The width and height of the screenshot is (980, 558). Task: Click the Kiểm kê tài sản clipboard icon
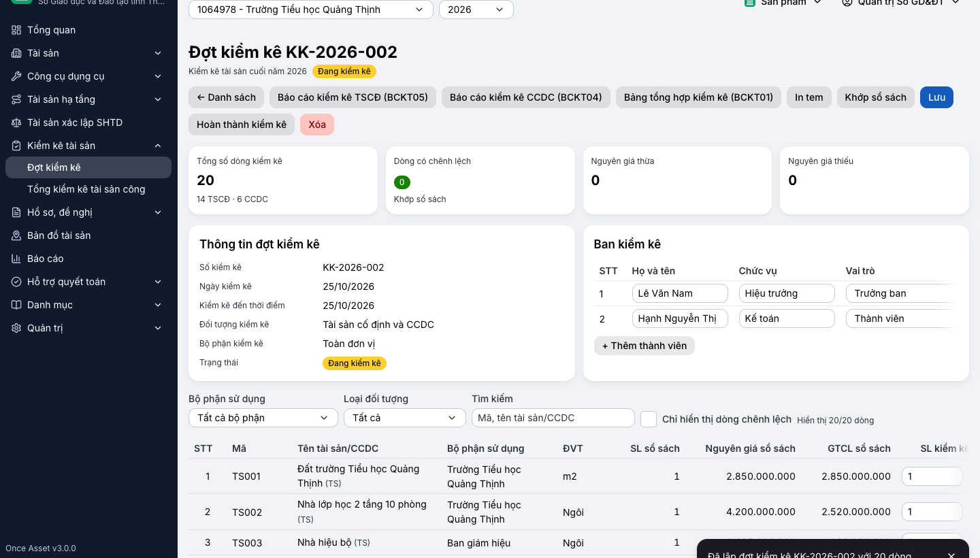point(16,146)
